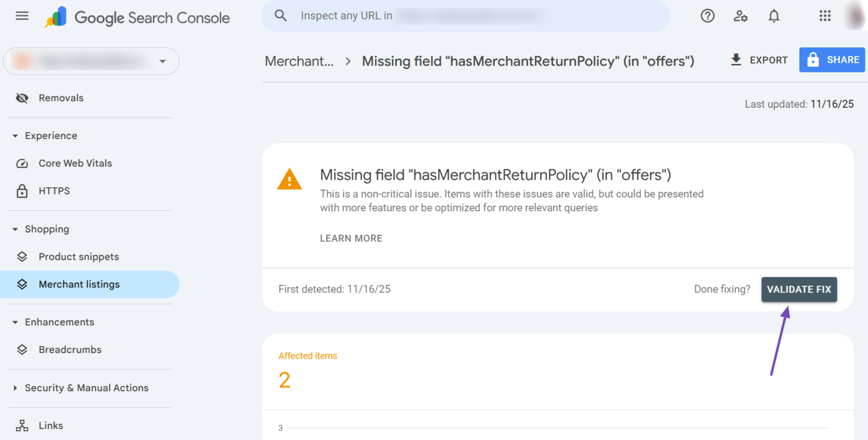Toggle the sidebar with hamburger menu
The image size is (868, 440).
pyautogui.click(x=22, y=15)
